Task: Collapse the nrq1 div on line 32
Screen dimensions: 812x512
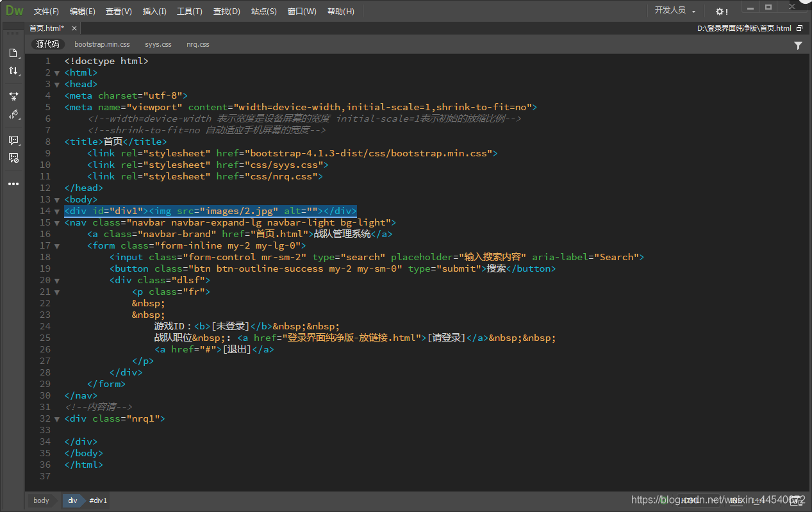Action: pos(57,419)
